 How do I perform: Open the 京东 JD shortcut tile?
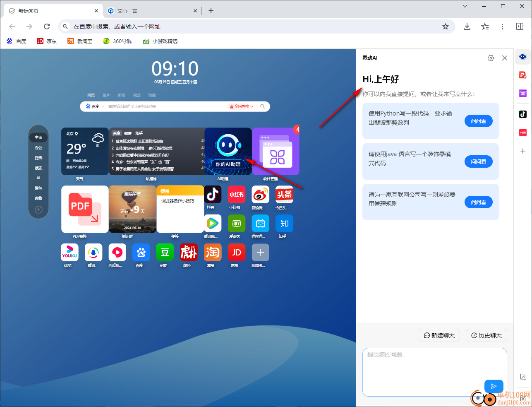pyautogui.click(x=237, y=253)
